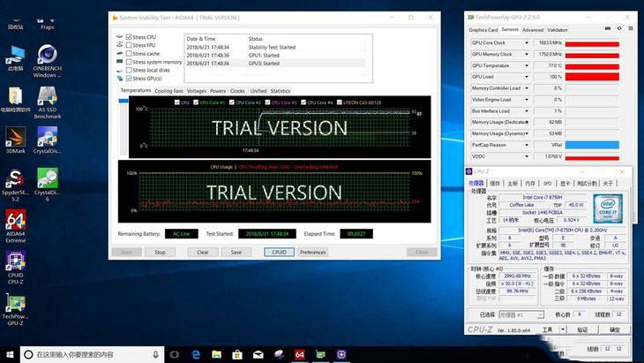The width and height of the screenshot is (644, 363).
Task: Enable the Stress FPU checkbox
Action: [129, 45]
